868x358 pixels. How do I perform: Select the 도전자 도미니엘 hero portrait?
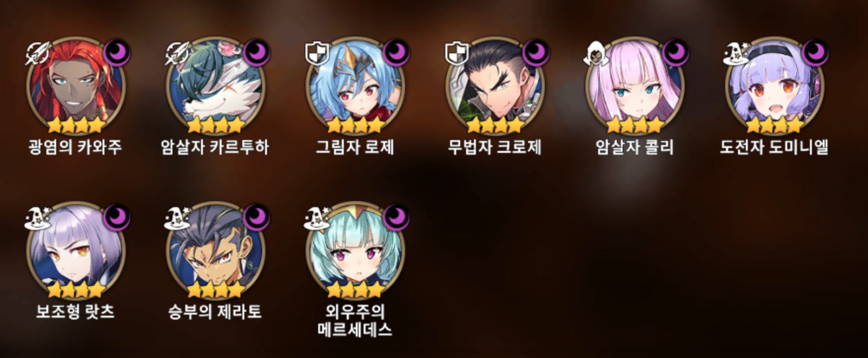774,86
